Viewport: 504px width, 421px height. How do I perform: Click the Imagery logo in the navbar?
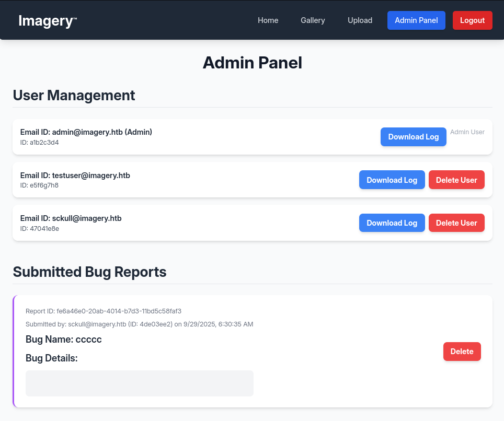pyautogui.click(x=47, y=20)
